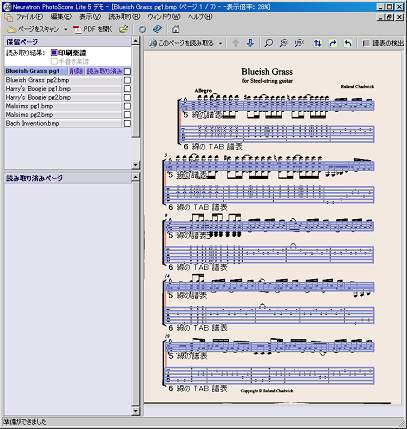Click the rotate counterclockwise arrow icon

point(348,43)
